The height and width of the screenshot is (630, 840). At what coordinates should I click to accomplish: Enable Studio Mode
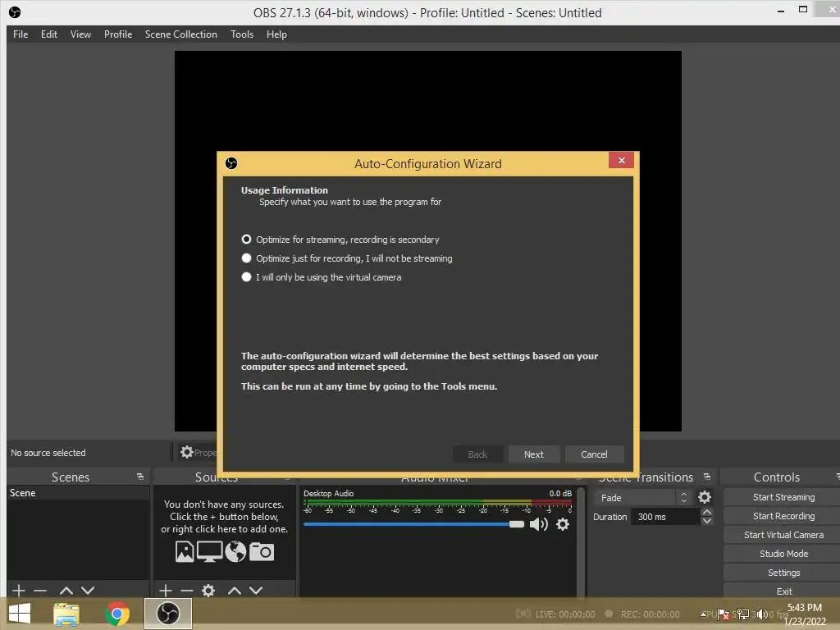coord(783,554)
